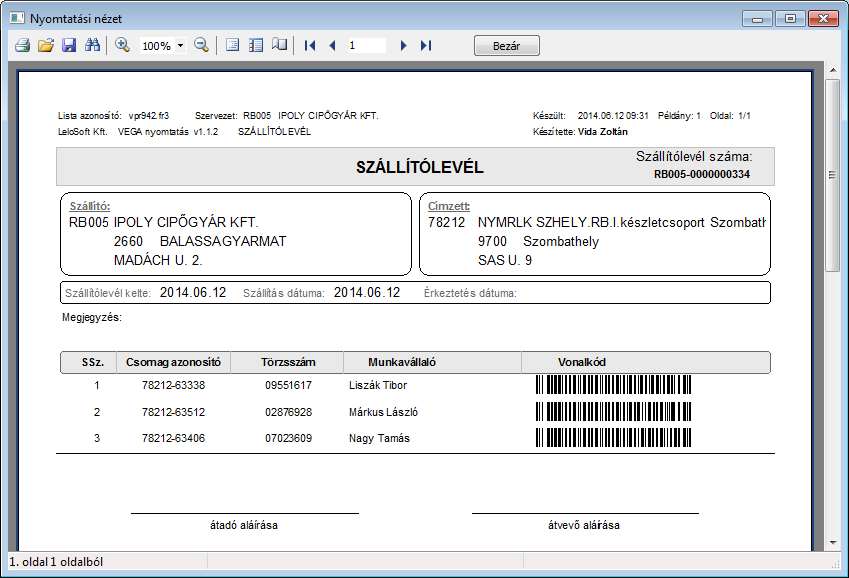Maximize the Nyomtatási nézet window
Screen dimensions: 849x578
coord(790,19)
